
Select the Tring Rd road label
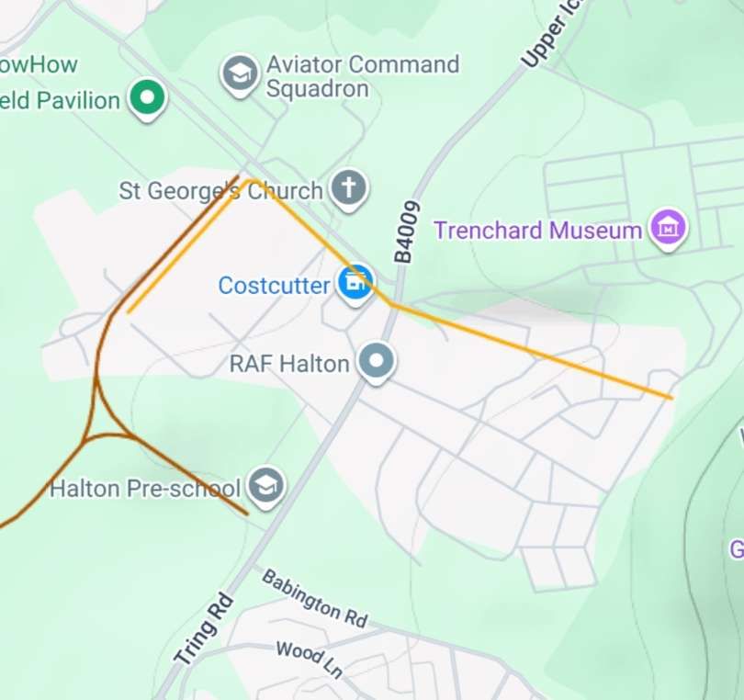(204, 629)
